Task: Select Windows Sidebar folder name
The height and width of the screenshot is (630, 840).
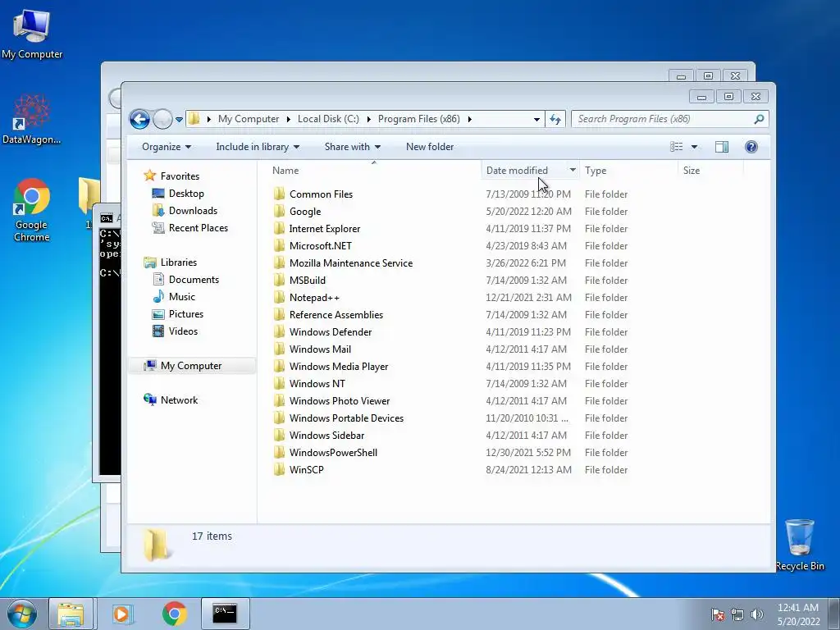Action: click(326, 435)
